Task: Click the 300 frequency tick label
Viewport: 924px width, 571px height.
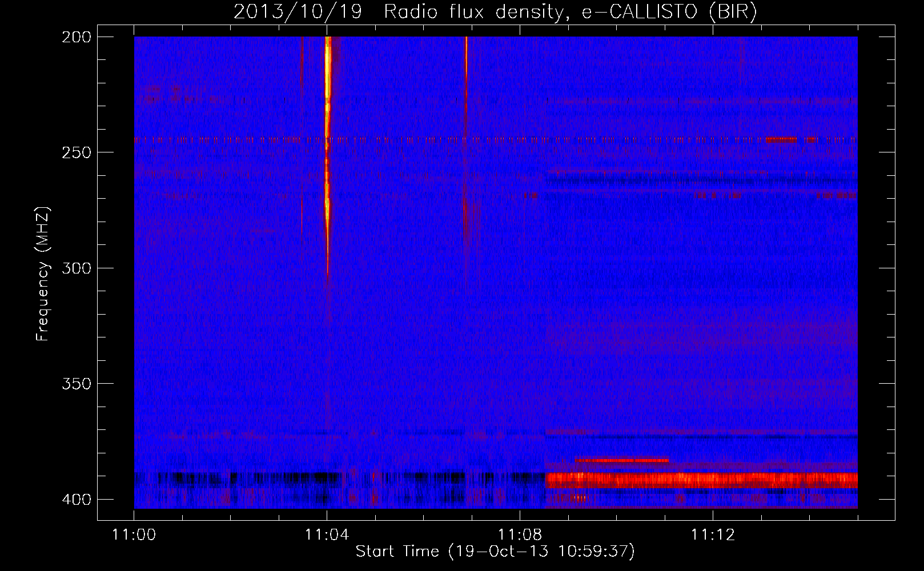Action: 76,268
